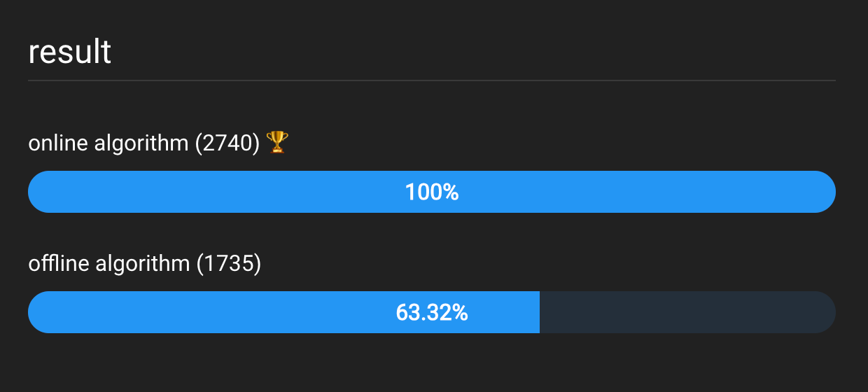The height and width of the screenshot is (392, 868).
Task: Click the right rounded end of online bar
Action: (825, 192)
